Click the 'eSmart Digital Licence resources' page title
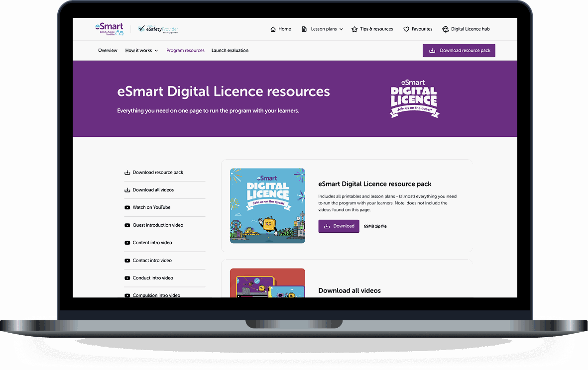 [224, 92]
